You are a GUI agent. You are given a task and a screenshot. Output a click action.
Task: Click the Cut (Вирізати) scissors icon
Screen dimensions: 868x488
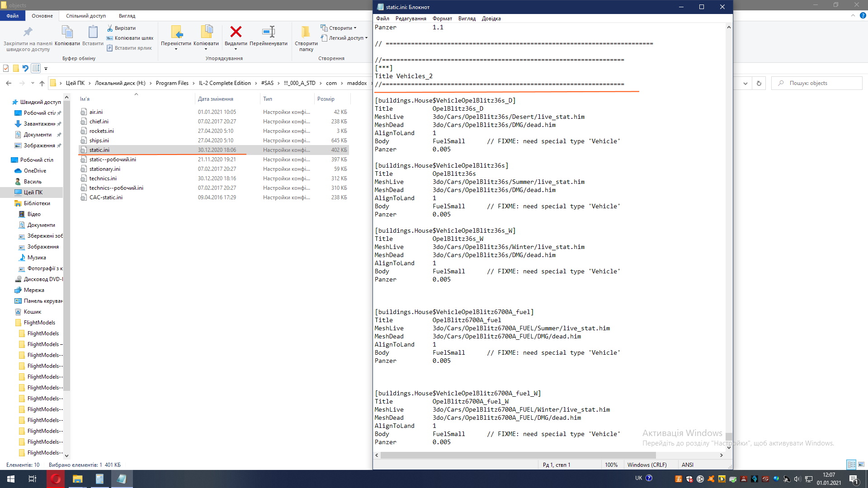110,28
